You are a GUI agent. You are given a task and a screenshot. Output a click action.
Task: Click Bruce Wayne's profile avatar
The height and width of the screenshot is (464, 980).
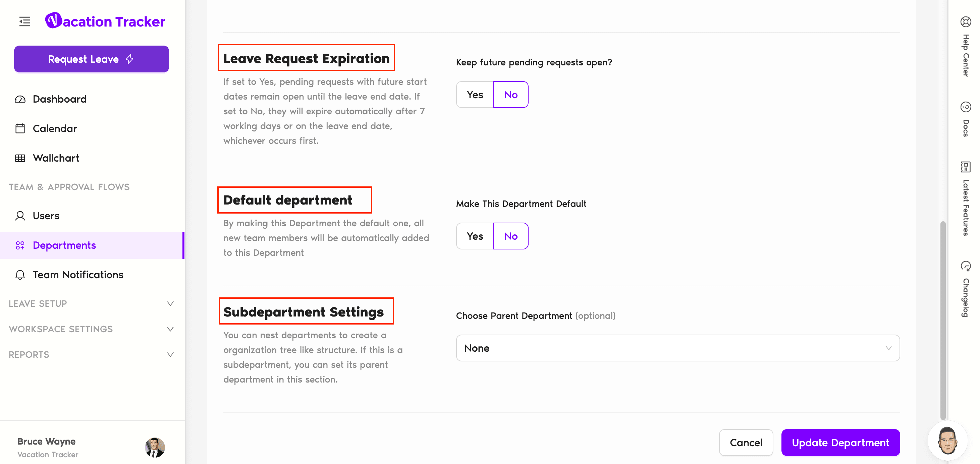click(155, 447)
